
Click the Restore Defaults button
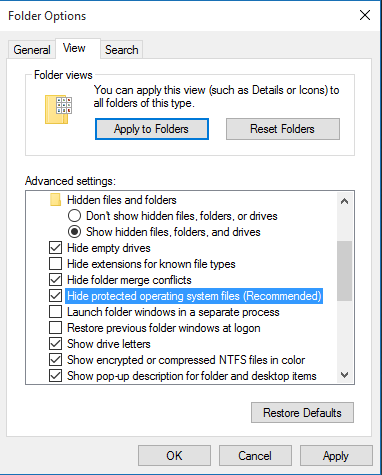tap(302, 413)
